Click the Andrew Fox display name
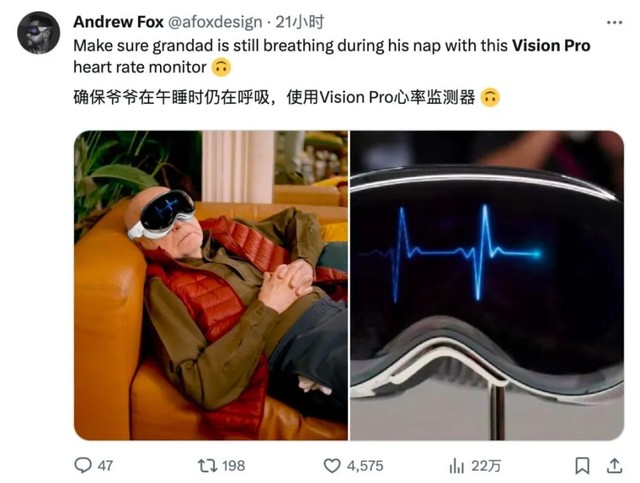Viewport: 640px width, 483px height. tap(119, 22)
